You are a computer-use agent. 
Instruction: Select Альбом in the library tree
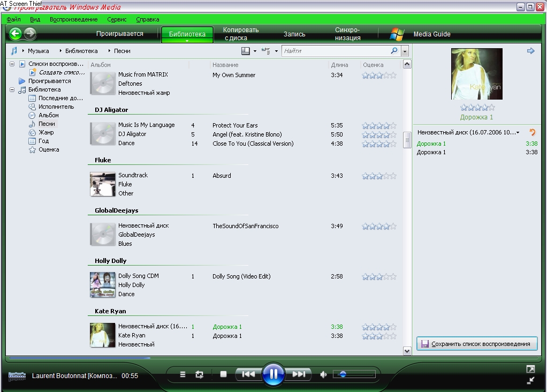tap(49, 115)
